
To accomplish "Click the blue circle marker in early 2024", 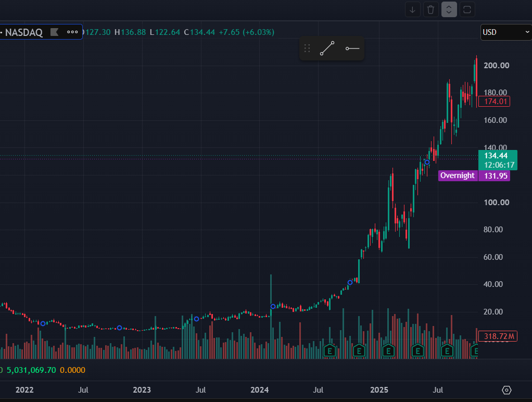I will pos(273,307).
